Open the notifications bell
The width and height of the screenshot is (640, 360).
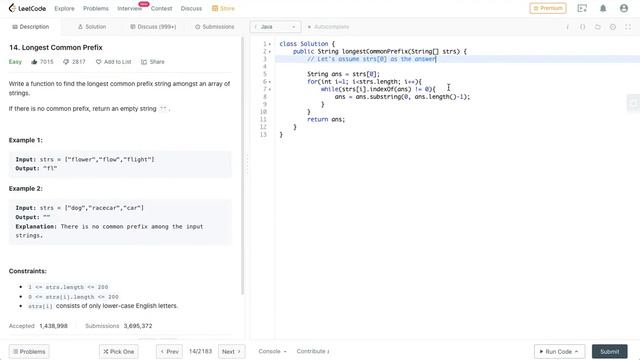603,8
